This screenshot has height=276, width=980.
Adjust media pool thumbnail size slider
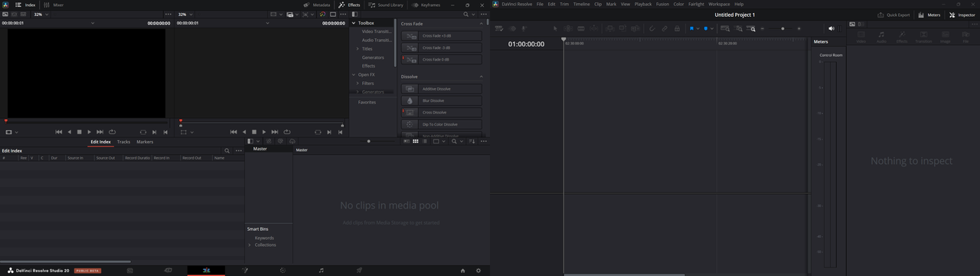tap(369, 141)
